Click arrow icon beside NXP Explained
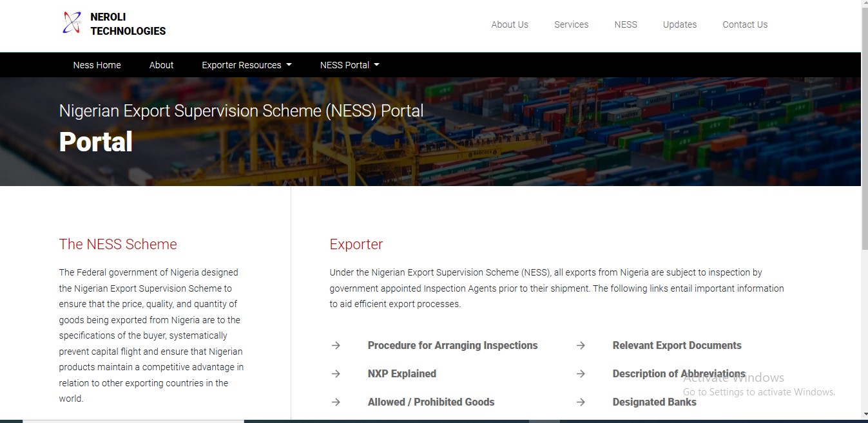868x423 pixels. coord(336,374)
